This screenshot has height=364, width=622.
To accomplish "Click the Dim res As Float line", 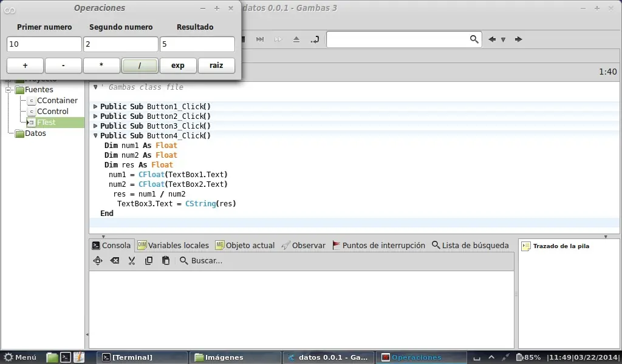I will [139, 165].
